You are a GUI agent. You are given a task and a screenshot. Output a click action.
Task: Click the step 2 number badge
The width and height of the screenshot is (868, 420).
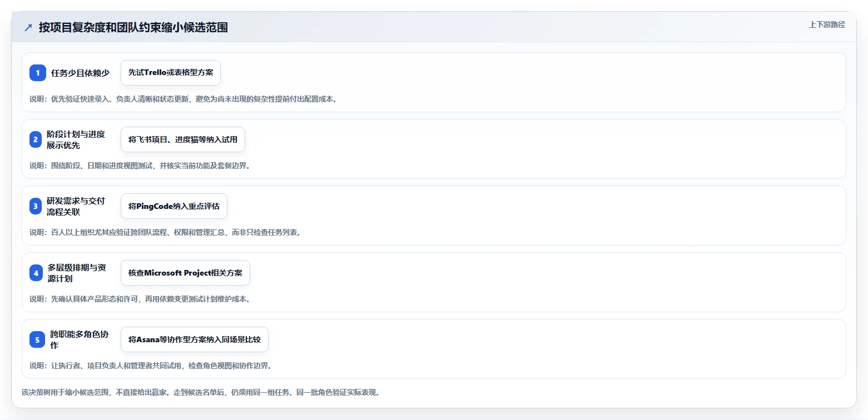tap(36, 139)
